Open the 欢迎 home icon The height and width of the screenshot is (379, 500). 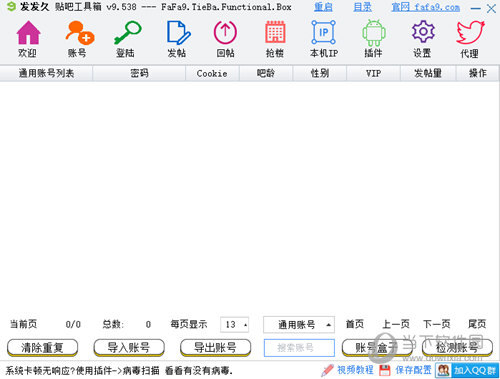28,32
